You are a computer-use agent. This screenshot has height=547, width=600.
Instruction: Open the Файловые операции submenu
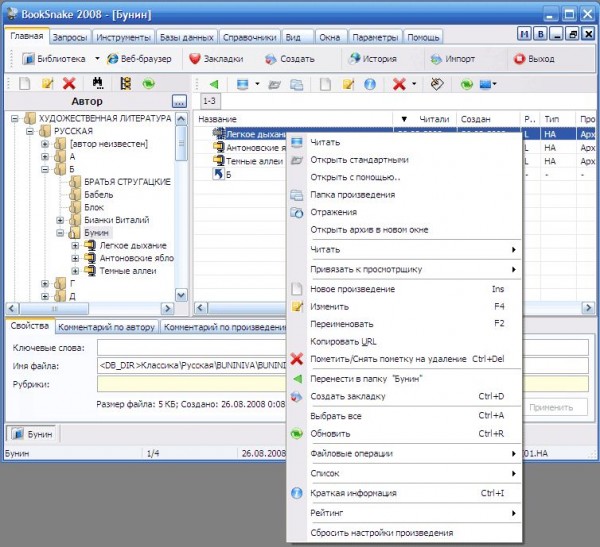404,454
